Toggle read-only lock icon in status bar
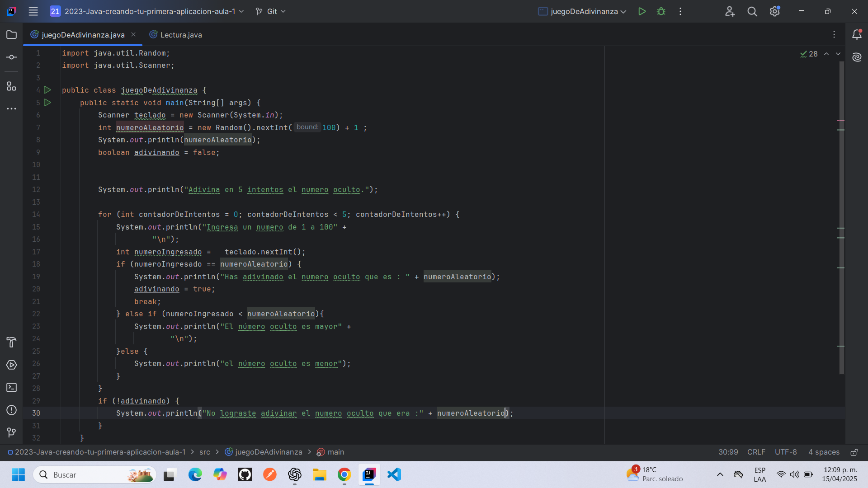 (854, 452)
